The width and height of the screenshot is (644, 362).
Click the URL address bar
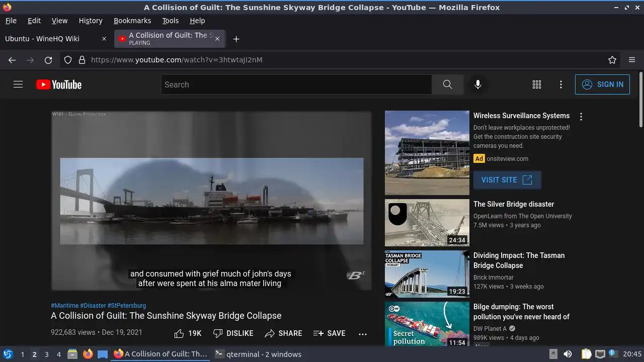[x=340, y=60]
